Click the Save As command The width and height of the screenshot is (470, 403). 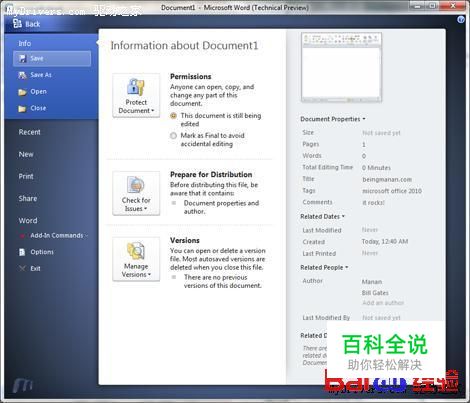click(41, 75)
